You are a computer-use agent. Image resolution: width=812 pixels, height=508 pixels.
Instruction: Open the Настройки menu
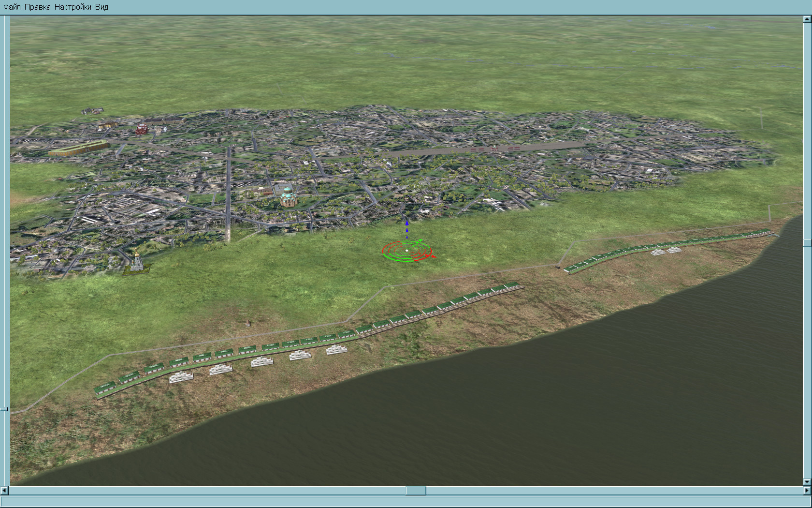pyautogui.click(x=73, y=7)
